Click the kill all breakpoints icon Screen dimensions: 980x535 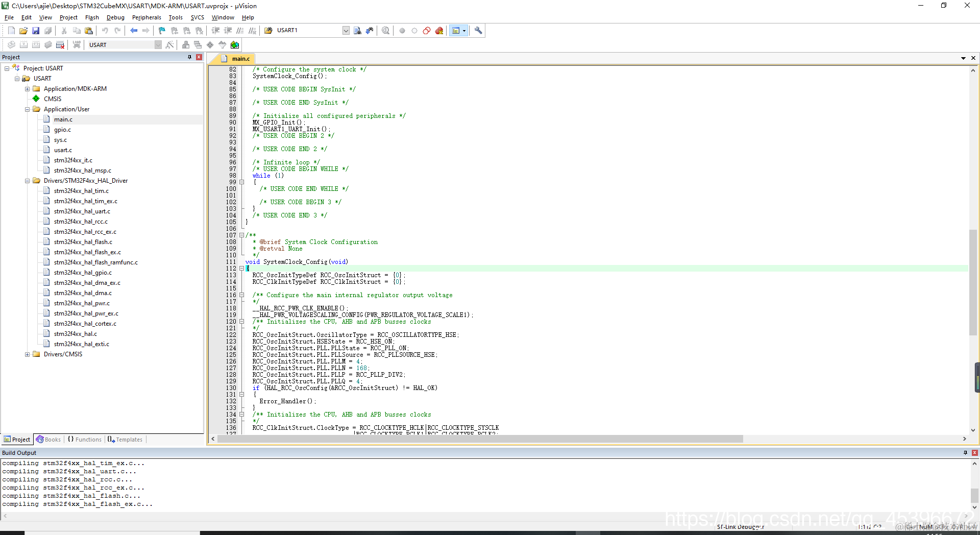[439, 31]
